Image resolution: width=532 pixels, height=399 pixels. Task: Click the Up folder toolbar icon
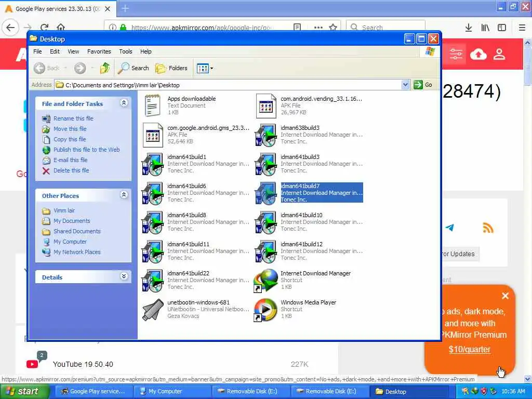(x=105, y=68)
